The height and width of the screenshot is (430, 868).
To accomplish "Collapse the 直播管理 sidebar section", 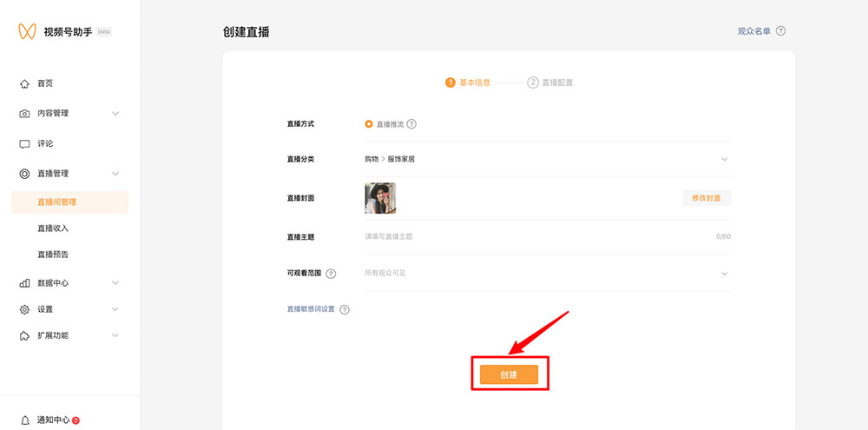I will [115, 174].
